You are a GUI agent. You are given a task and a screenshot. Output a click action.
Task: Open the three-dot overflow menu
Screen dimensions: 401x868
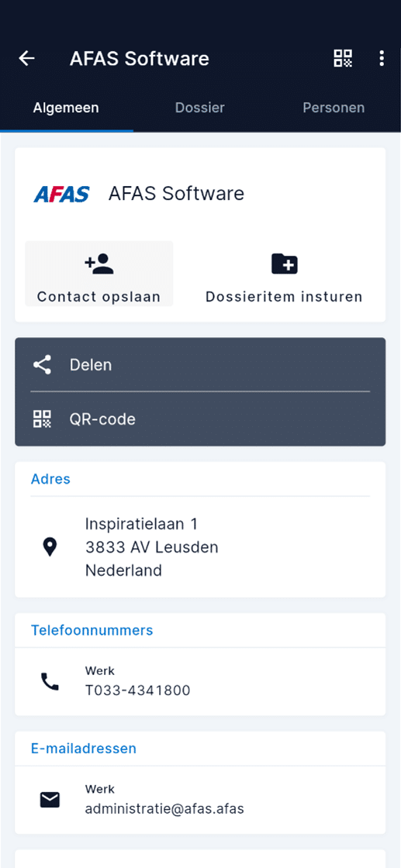382,58
